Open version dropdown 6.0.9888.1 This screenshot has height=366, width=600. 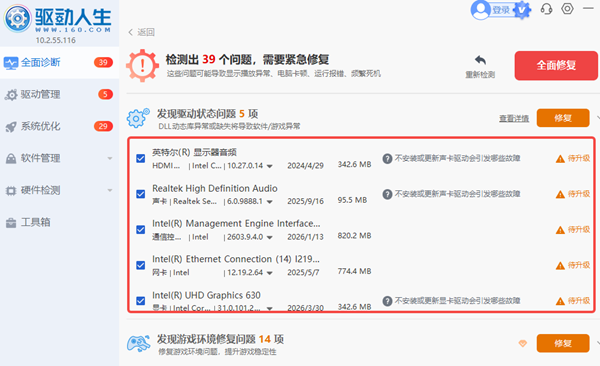(270, 202)
